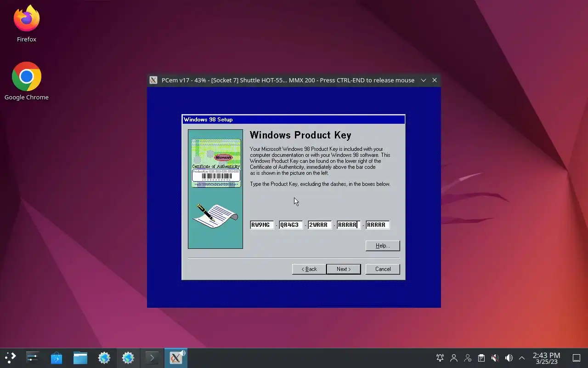Open System Settings in the taskbar
This screenshot has width=588, height=368.
(x=33, y=358)
